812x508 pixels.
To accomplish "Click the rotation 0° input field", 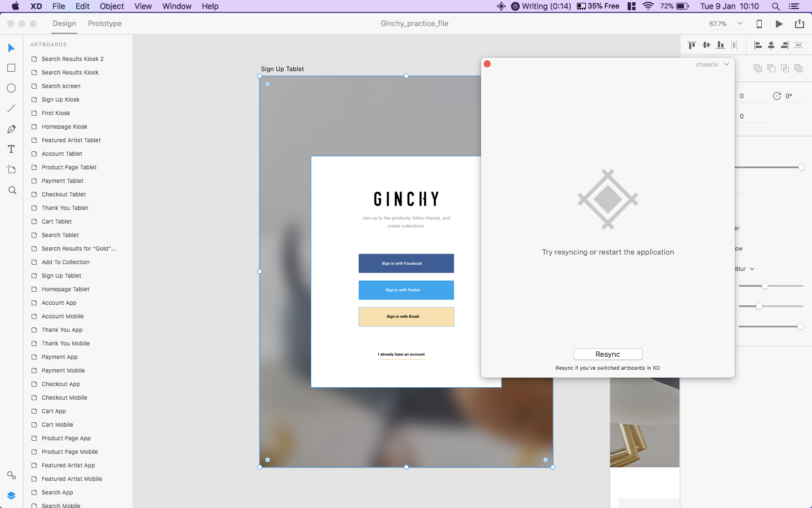I will (794, 96).
